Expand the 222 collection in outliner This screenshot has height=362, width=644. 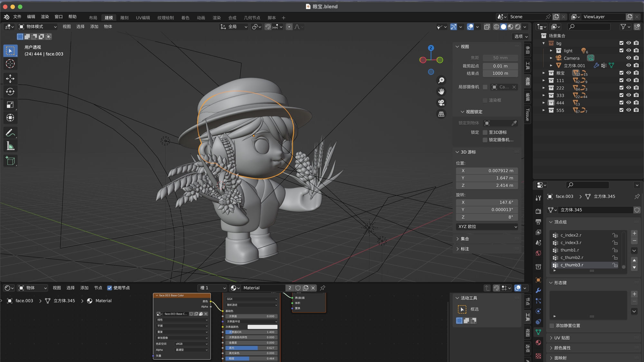point(544,88)
